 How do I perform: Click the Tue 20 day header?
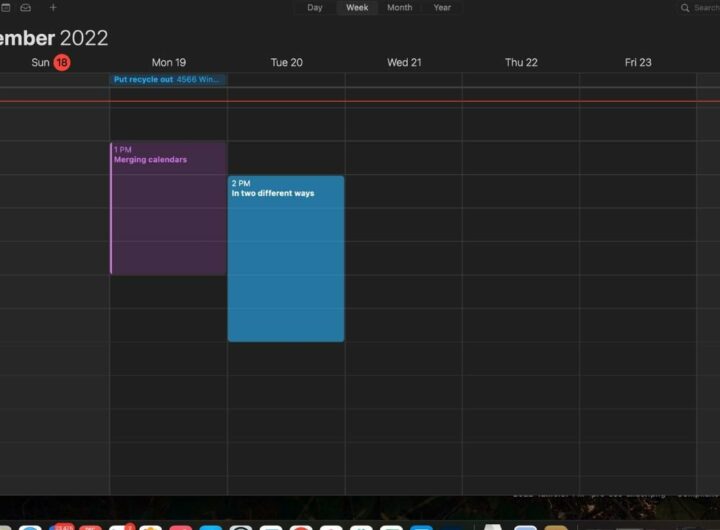pyautogui.click(x=286, y=62)
